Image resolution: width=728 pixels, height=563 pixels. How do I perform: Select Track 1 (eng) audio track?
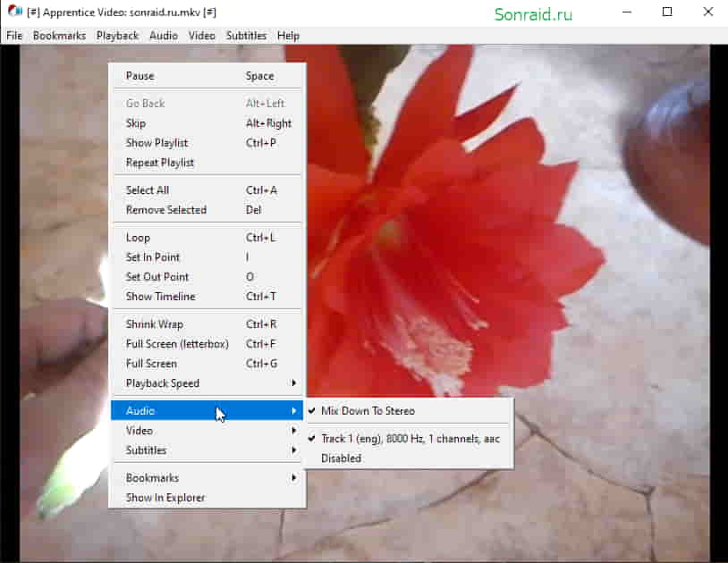pyautogui.click(x=410, y=439)
